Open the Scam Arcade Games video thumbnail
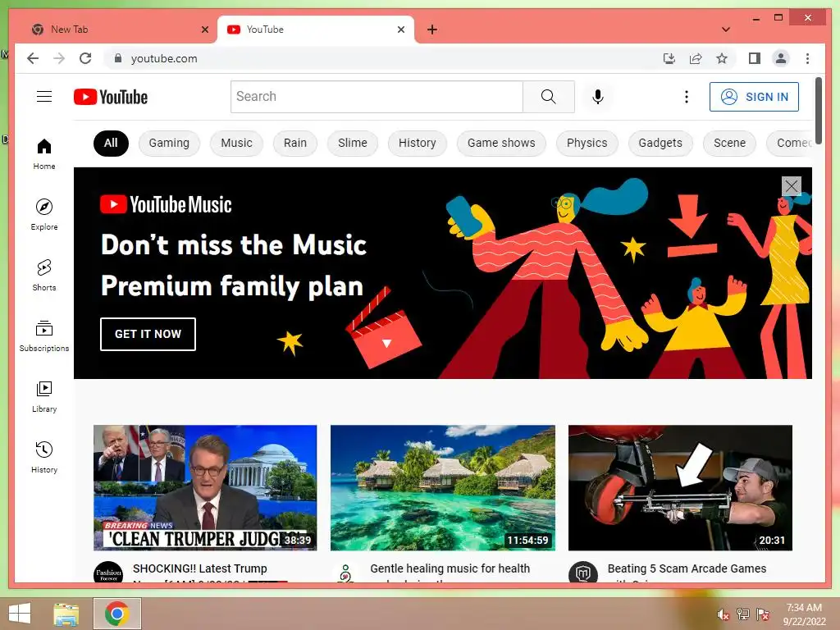This screenshot has height=630, width=840. (680, 487)
